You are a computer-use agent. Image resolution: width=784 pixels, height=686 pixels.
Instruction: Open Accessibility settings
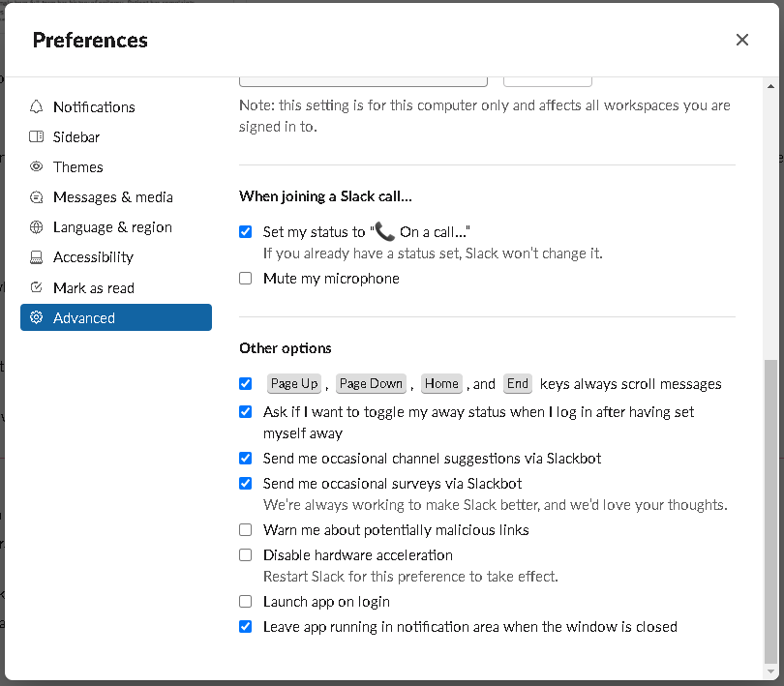point(116,257)
